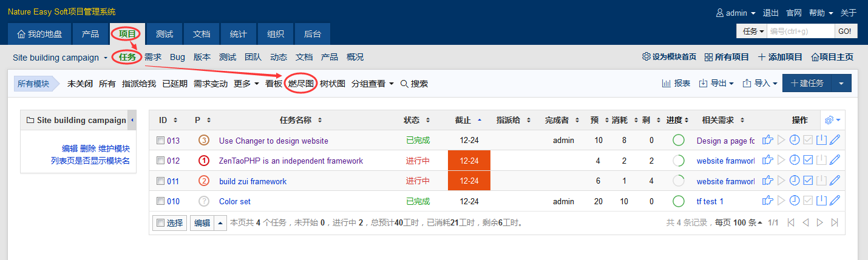Image resolution: width=868 pixels, height=260 pixels.
Task: Switch to the 测试 top navigation tab
Action: [164, 34]
